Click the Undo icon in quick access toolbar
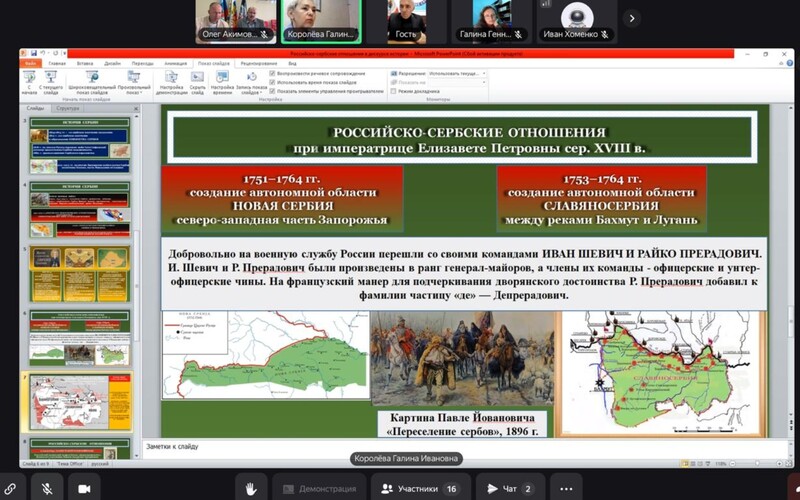The width and height of the screenshot is (800, 500). click(44, 53)
